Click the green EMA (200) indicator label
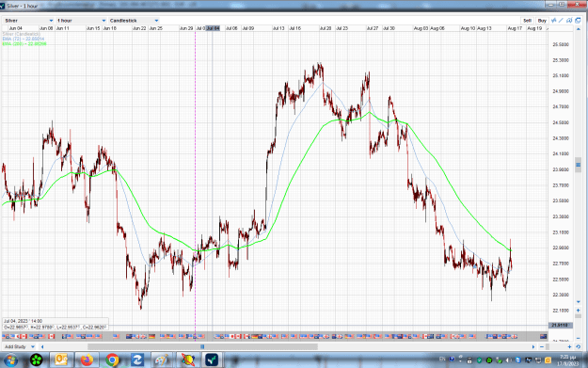Viewport: 588px width, 368px height. (24, 44)
